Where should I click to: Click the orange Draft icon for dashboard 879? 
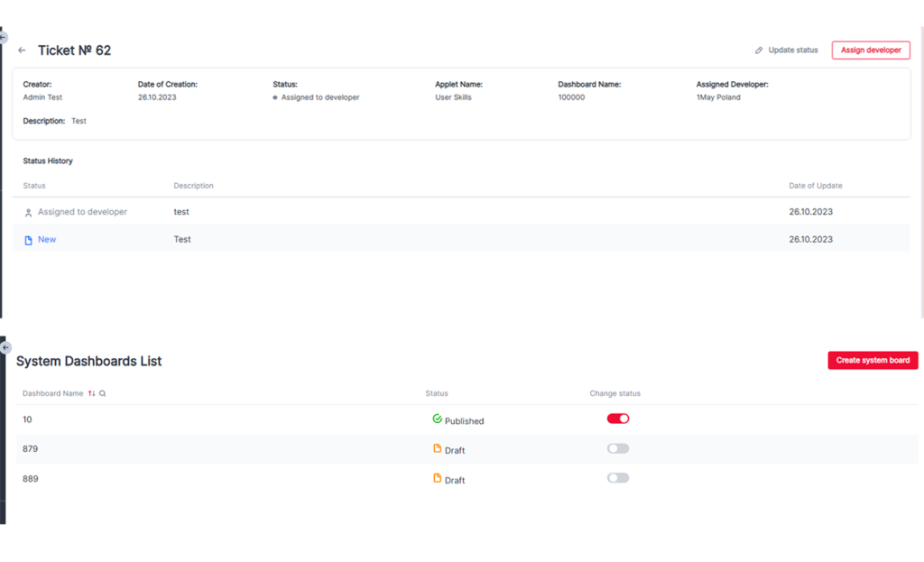[437, 449]
